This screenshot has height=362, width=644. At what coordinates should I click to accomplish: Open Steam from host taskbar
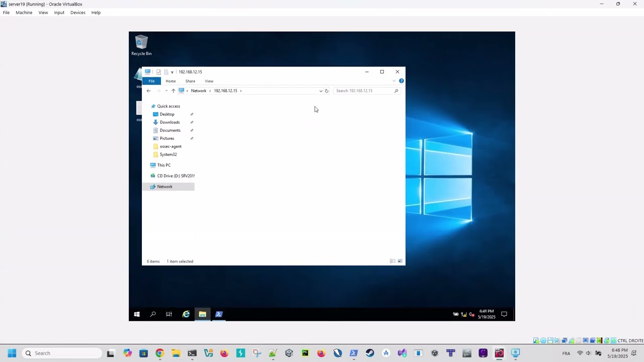(370, 353)
